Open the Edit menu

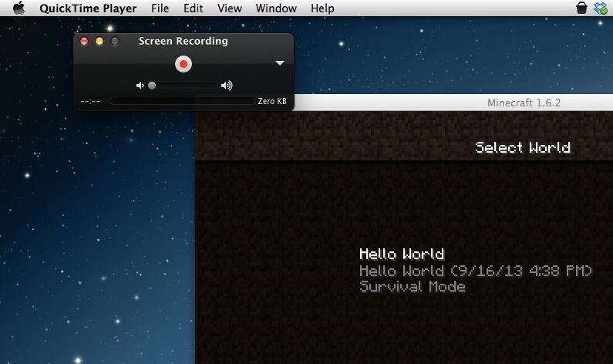coord(194,8)
